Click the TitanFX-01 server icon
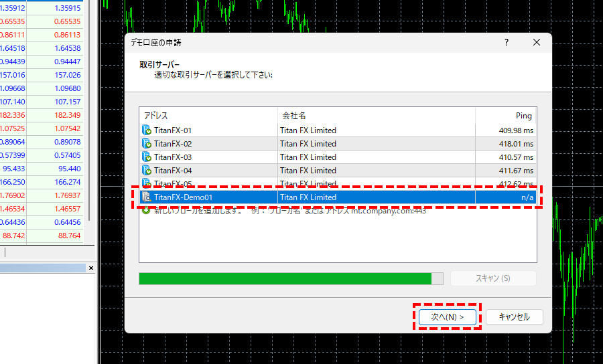The width and height of the screenshot is (603, 364). tap(147, 130)
